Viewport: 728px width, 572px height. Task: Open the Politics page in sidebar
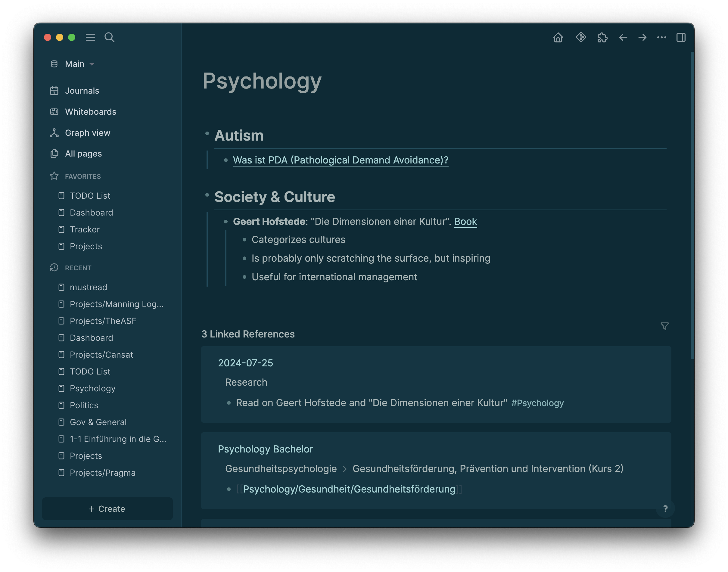[83, 405]
